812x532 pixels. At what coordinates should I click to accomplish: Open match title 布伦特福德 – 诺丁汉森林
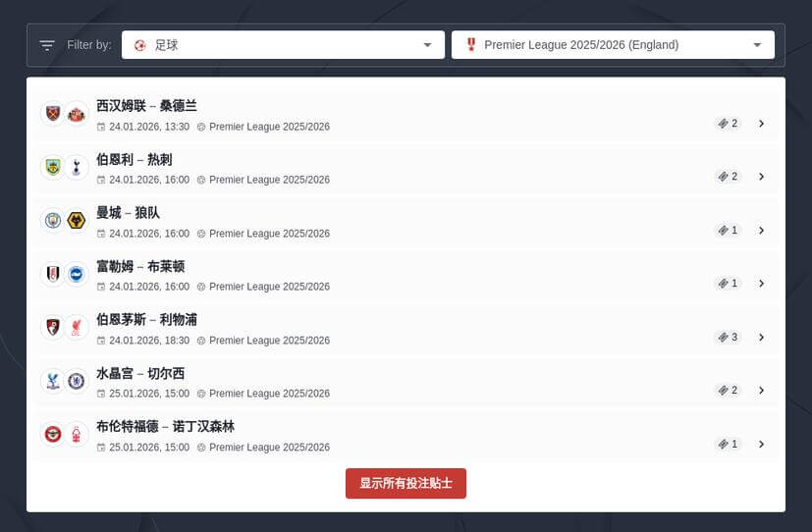coord(165,426)
